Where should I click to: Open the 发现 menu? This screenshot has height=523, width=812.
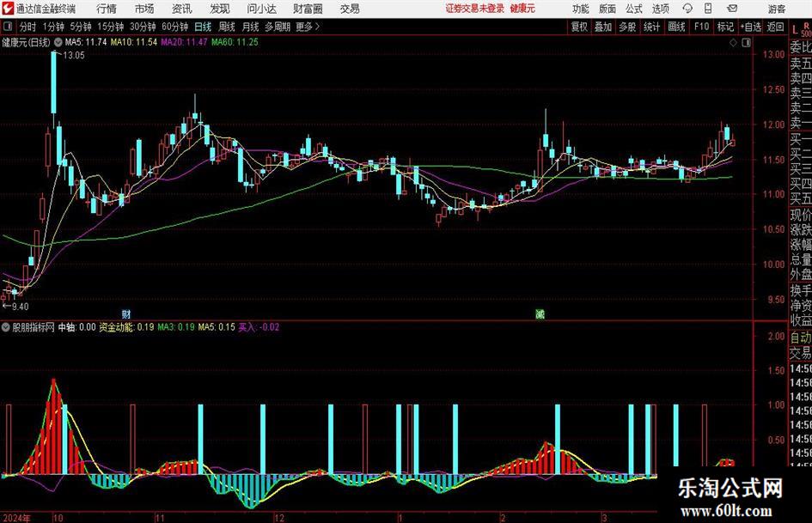coord(220,9)
